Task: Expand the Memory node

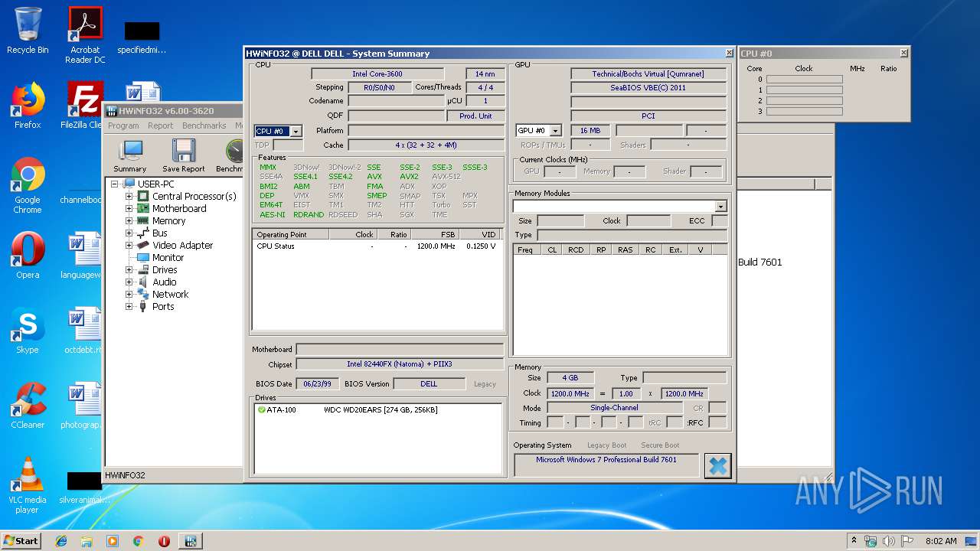Action: coord(129,220)
